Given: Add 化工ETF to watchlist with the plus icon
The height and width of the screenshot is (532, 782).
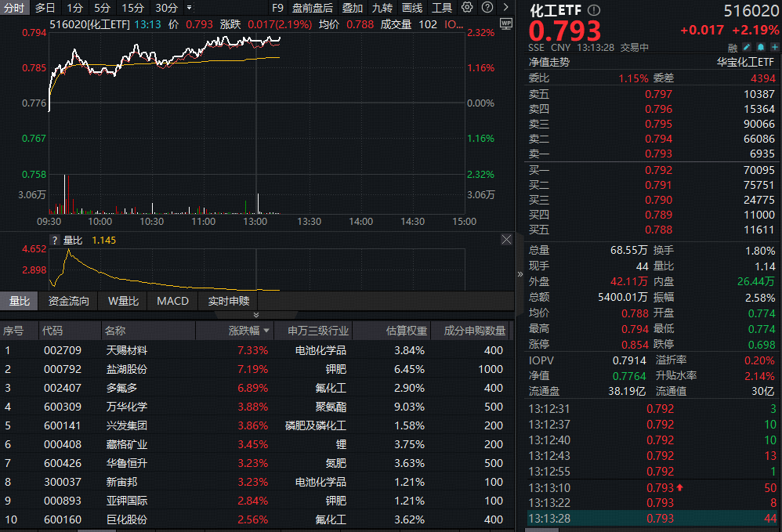Looking at the screenshot, I should point(775,47).
